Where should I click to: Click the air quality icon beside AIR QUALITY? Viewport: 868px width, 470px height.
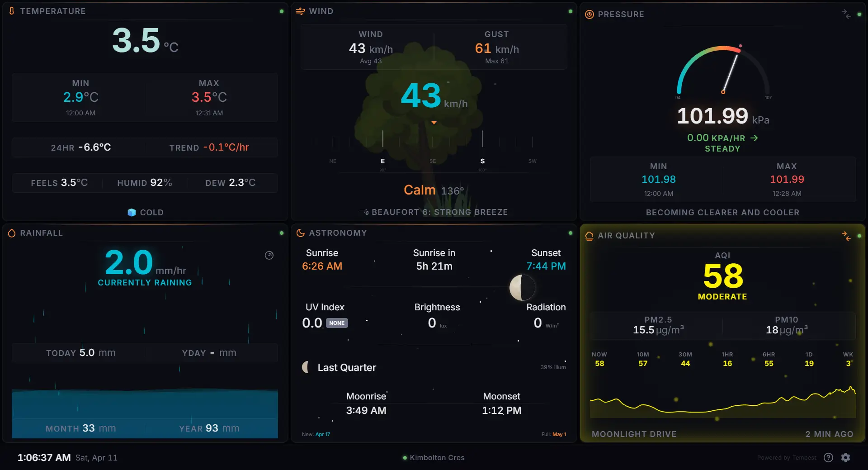click(x=589, y=236)
